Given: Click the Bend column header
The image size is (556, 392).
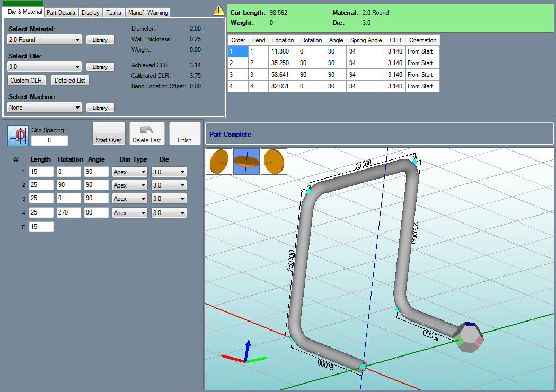Looking at the screenshot, I should click(259, 40).
